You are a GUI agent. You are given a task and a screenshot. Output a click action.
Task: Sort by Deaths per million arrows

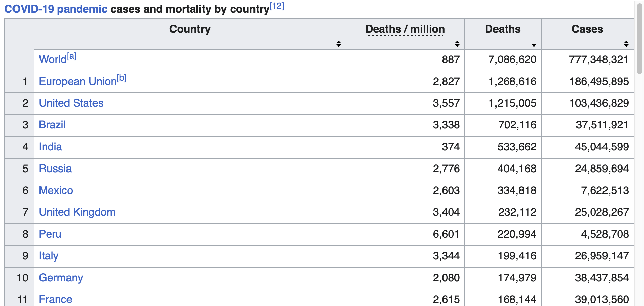(457, 44)
